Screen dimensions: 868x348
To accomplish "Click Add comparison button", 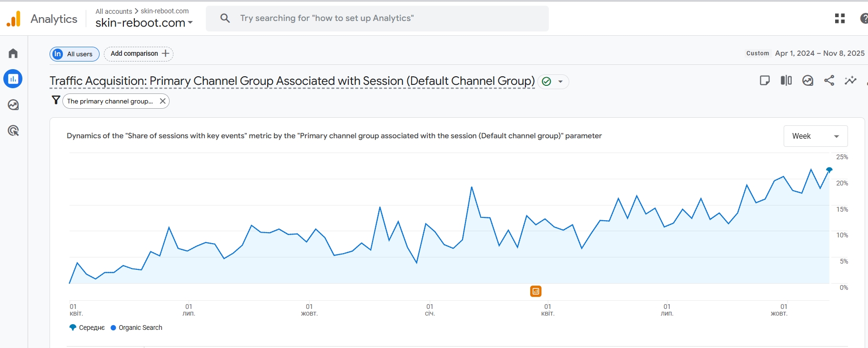I will (139, 54).
